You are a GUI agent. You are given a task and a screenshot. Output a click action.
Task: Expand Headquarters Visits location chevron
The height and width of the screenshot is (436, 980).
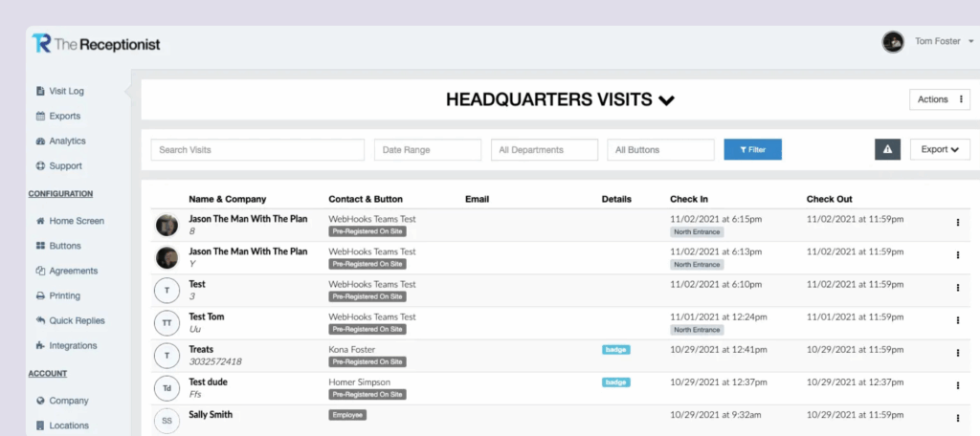[x=667, y=100]
